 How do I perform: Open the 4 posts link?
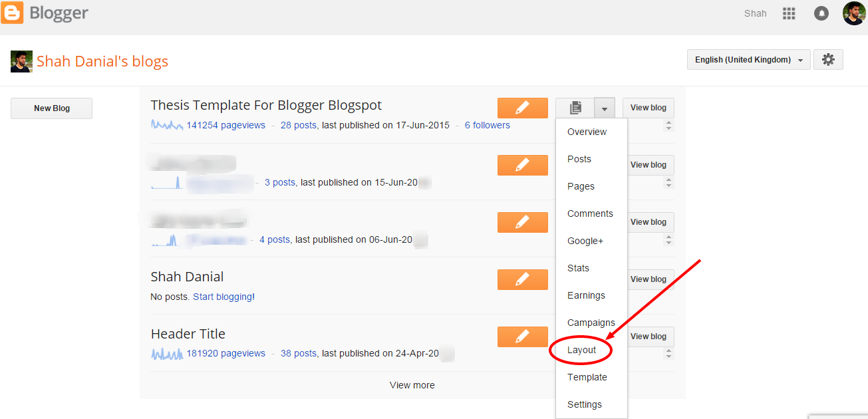tap(275, 239)
